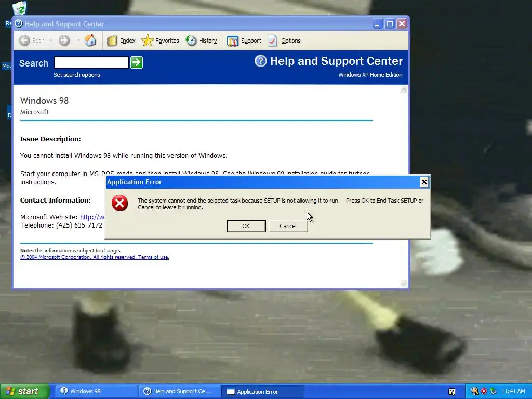
Task: Click the Recycle Bin desktop icon
Action: (20, 8)
